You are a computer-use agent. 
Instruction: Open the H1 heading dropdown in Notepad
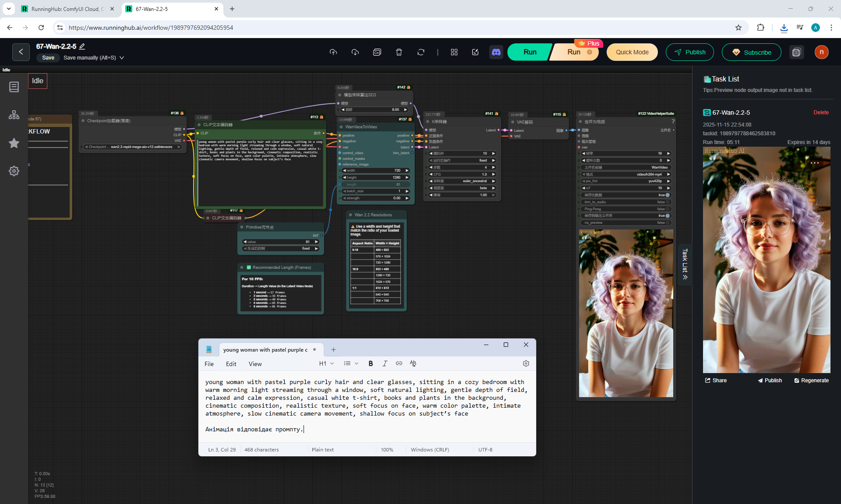pyautogui.click(x=326, y=363)
